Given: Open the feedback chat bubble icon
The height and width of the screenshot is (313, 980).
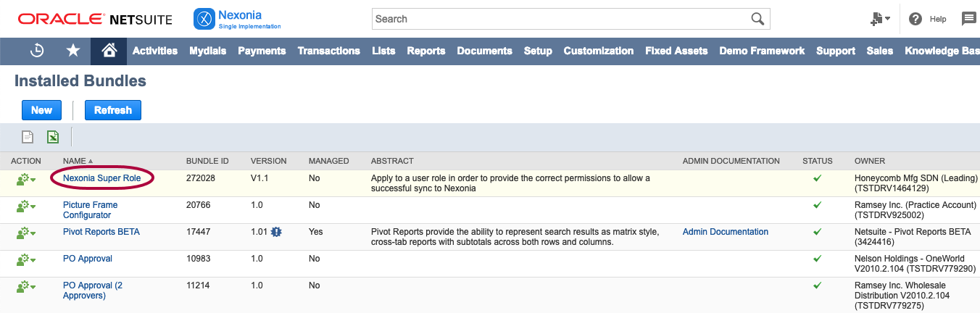Looking at the screenshot, I should 968,20.
